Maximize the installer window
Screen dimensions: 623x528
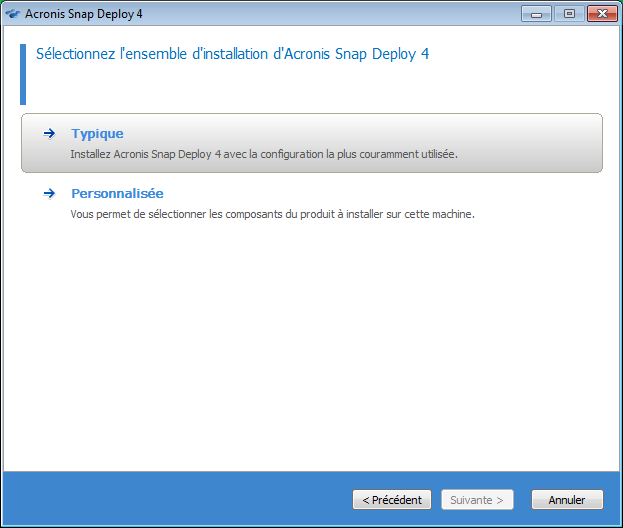point(569,13)
